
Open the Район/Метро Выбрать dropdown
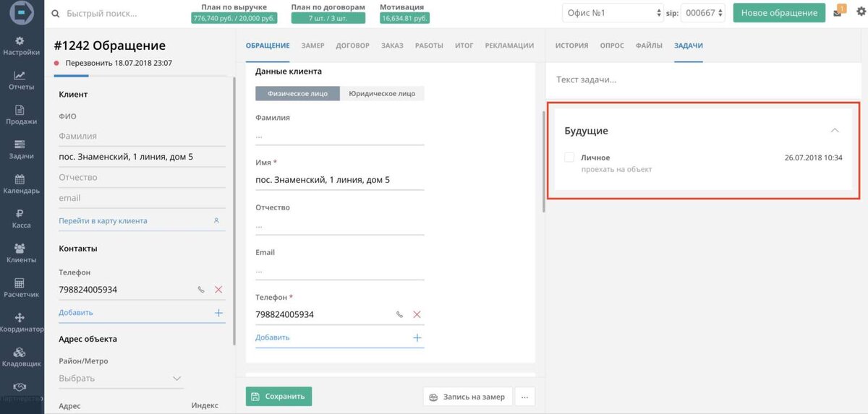pos(121,379)
